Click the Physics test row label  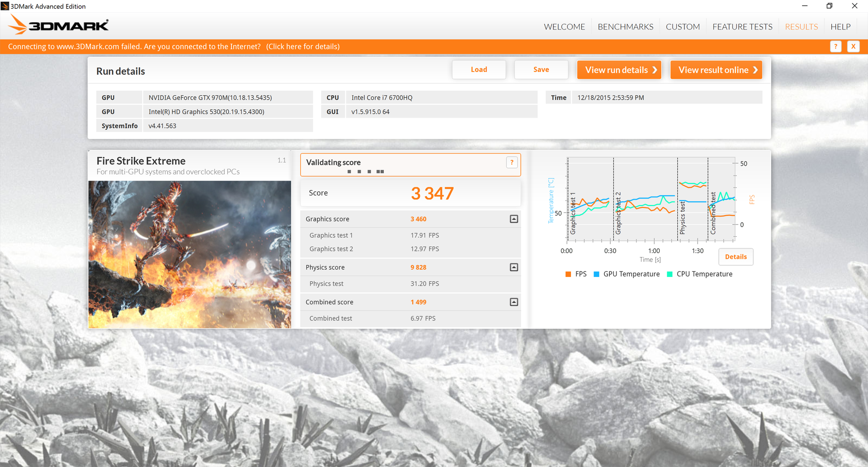pos(326,284)
